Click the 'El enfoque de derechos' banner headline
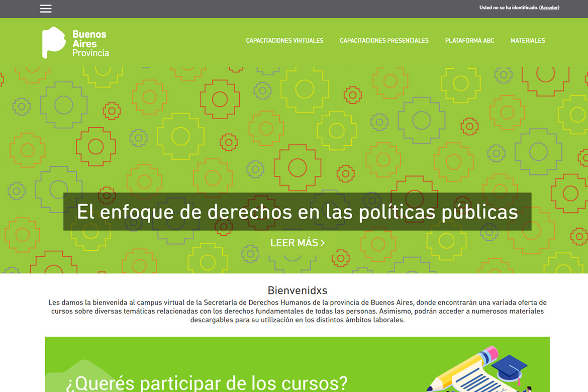The width and height of the screenshot is (588, 392). (297, 212)
